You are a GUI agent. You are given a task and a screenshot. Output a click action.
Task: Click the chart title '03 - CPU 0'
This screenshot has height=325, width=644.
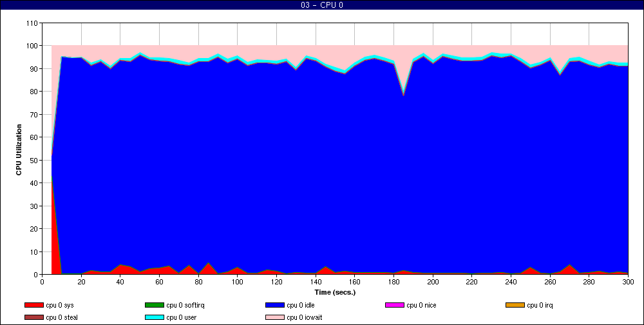click(322, 5)
